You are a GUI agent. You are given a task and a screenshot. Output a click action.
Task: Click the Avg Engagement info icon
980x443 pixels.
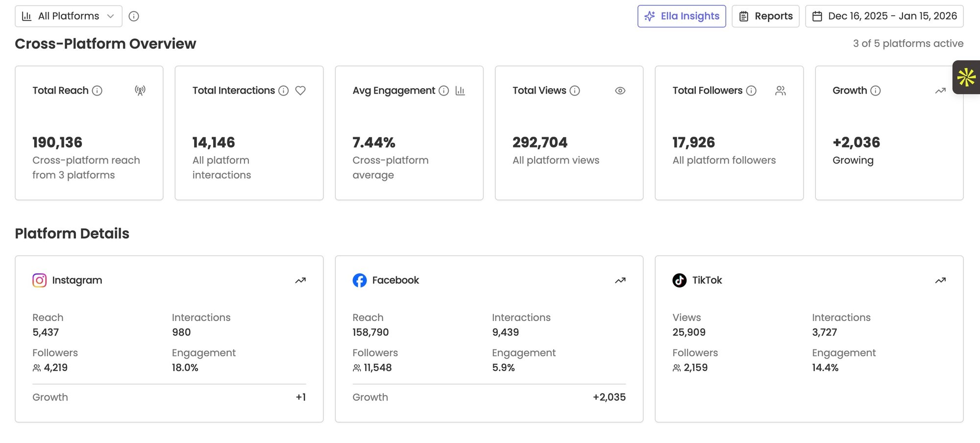pos(444,91)
